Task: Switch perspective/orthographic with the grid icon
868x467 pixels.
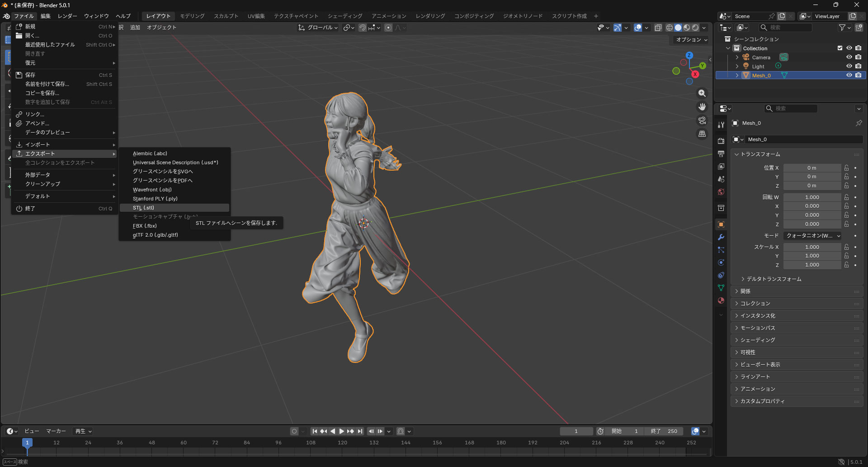Action: 702,134
